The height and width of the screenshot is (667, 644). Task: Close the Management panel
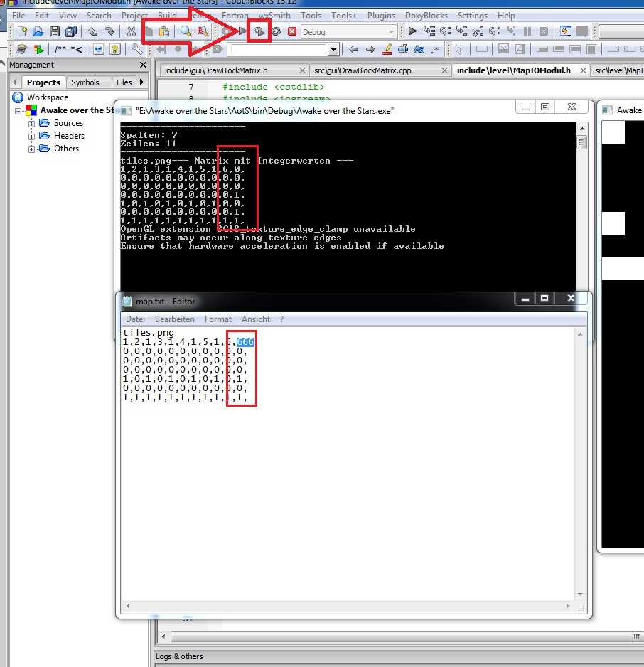point(143,65)
